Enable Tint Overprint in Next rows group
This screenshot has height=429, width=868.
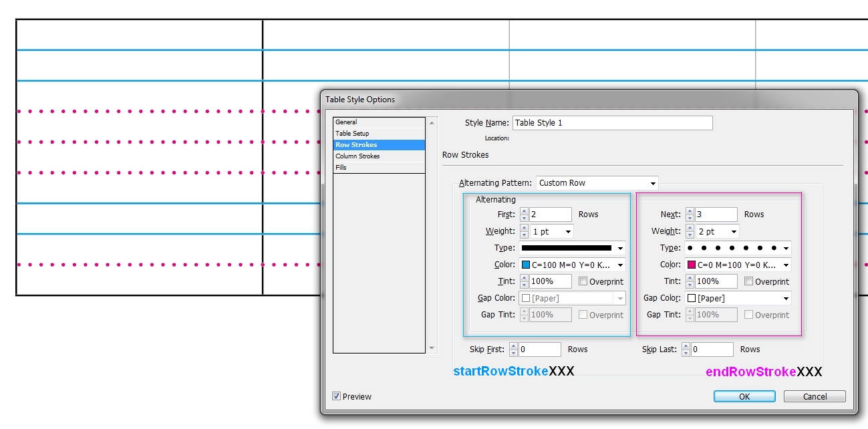pos(748,281)
